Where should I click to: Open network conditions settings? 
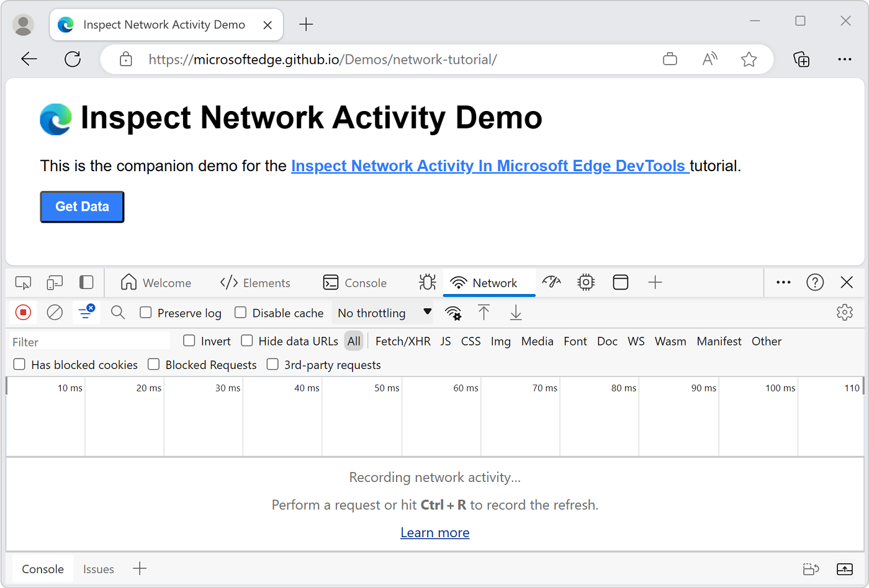[x=453, y=313]
